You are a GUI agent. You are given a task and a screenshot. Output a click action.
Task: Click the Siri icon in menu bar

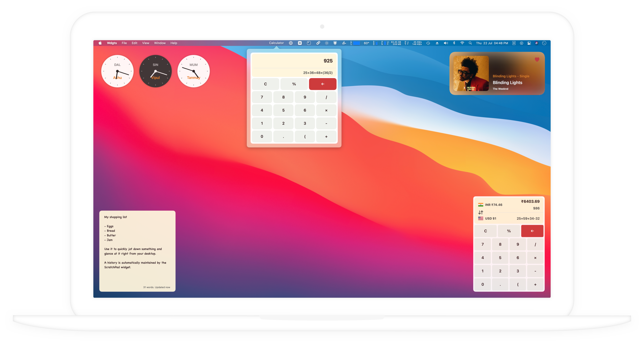(536, 43)
